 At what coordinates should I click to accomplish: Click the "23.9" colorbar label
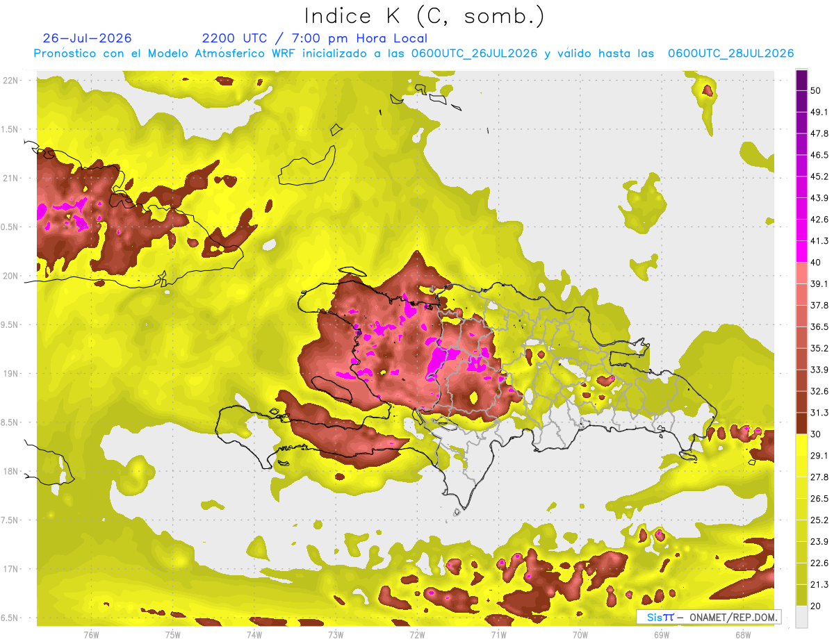(x=819, y=541)
